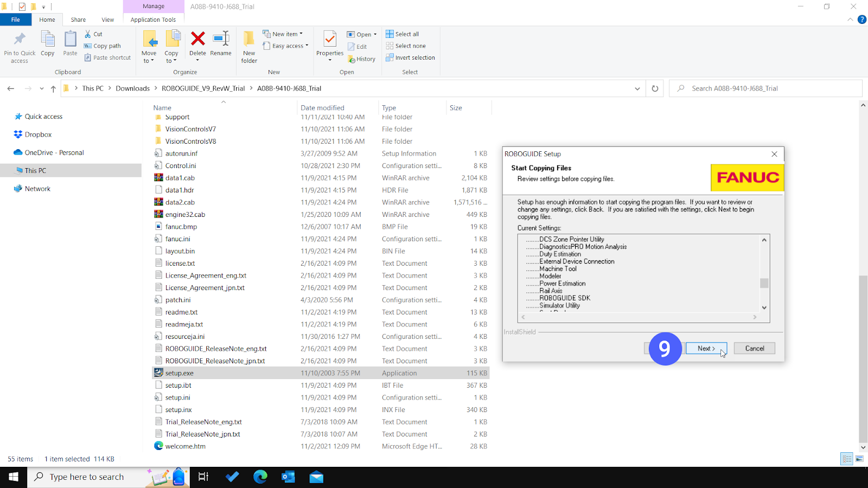The image size is (868, 488).
Task: Open the File menu tab
Action: click(15, 20)
